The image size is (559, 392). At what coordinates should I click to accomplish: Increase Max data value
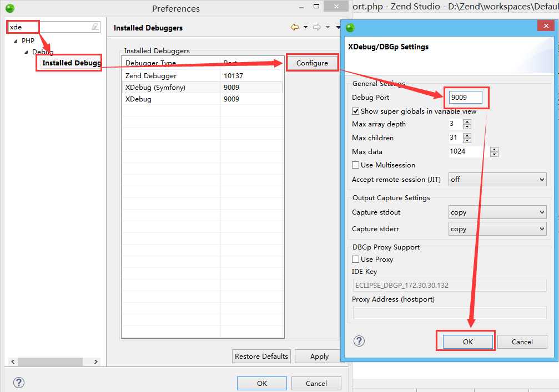pyautogui.click(x=494, y=150)
